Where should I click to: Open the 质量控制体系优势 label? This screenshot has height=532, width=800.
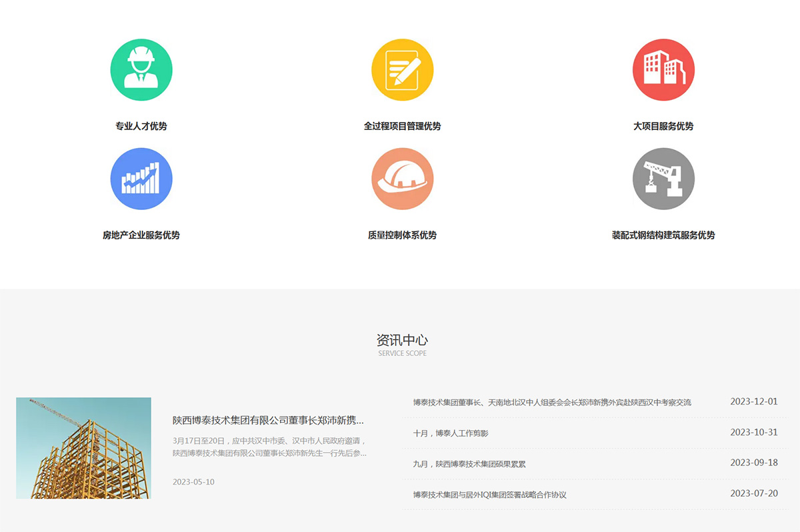[402, 235]
